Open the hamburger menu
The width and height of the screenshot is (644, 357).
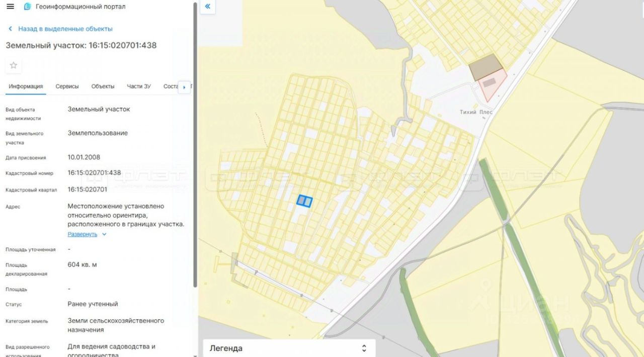[10, 7]
